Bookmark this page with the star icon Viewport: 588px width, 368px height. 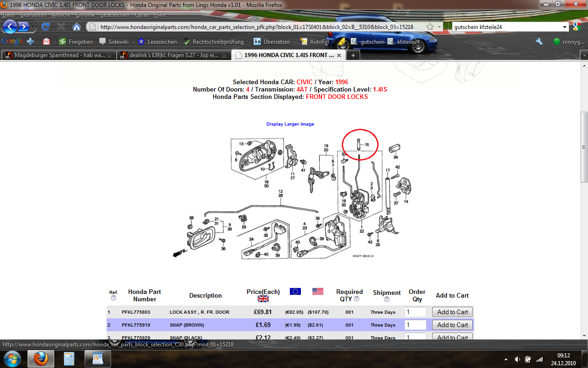click(430, 27)
